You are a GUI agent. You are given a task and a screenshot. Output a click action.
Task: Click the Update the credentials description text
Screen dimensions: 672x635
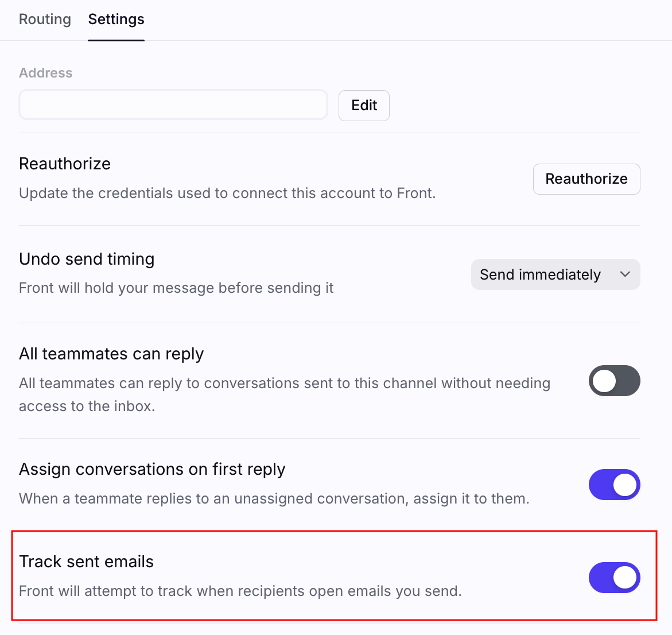227,193
